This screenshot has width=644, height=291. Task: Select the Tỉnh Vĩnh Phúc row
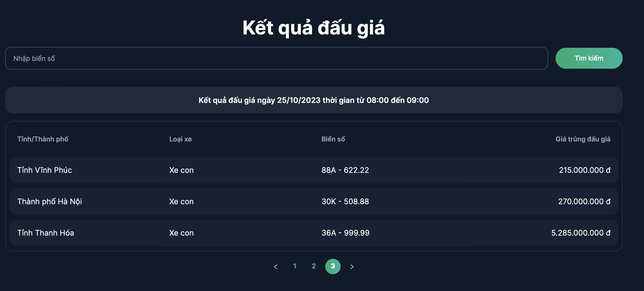[x=314, y=170]
